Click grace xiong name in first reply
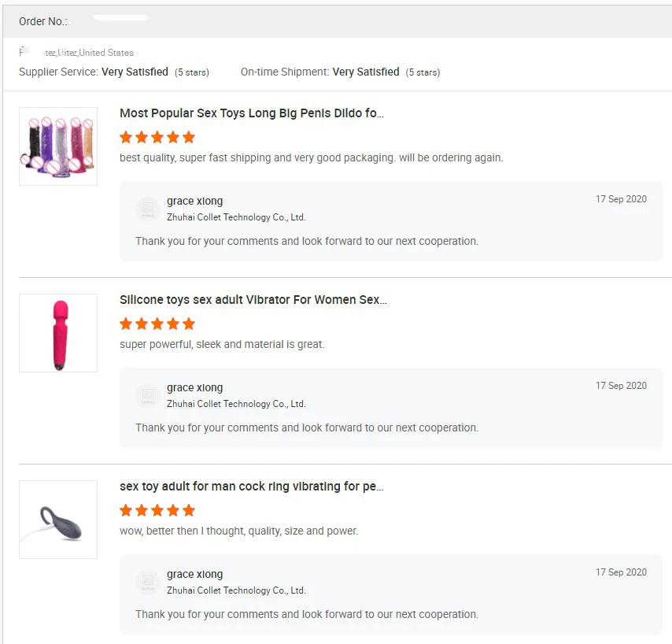 194,202
